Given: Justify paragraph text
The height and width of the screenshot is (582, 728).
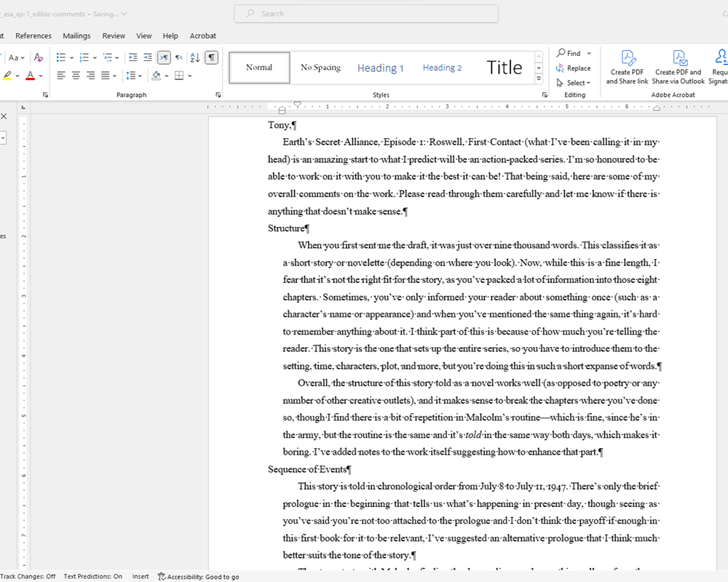Looking at the screenshot, I should (106, 75).
